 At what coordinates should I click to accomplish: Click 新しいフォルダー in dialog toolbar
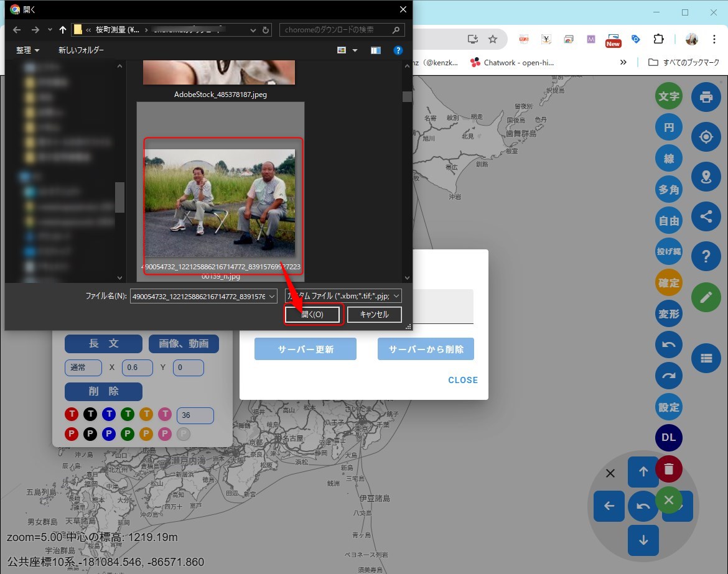[81, 50]
